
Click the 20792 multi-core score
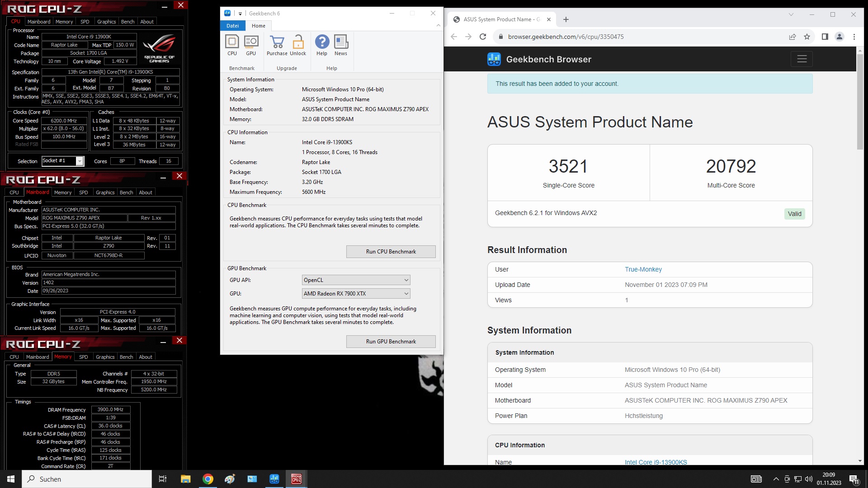click(731, 166)
